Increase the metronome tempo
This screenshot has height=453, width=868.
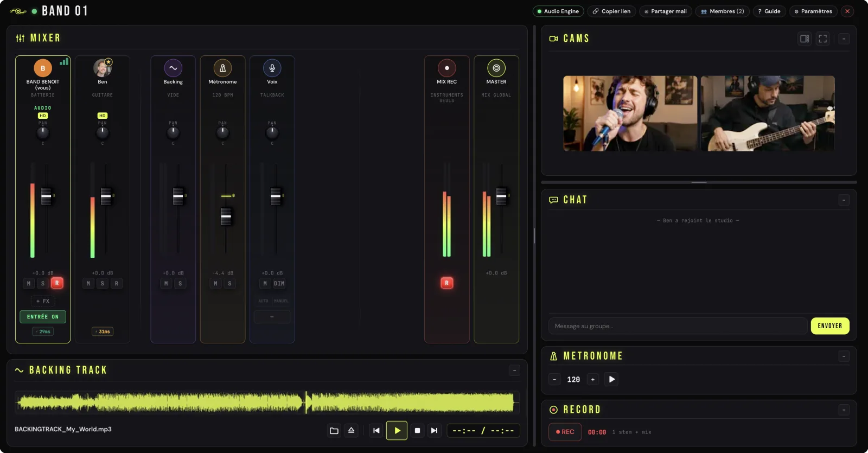(x=593, y=379)
